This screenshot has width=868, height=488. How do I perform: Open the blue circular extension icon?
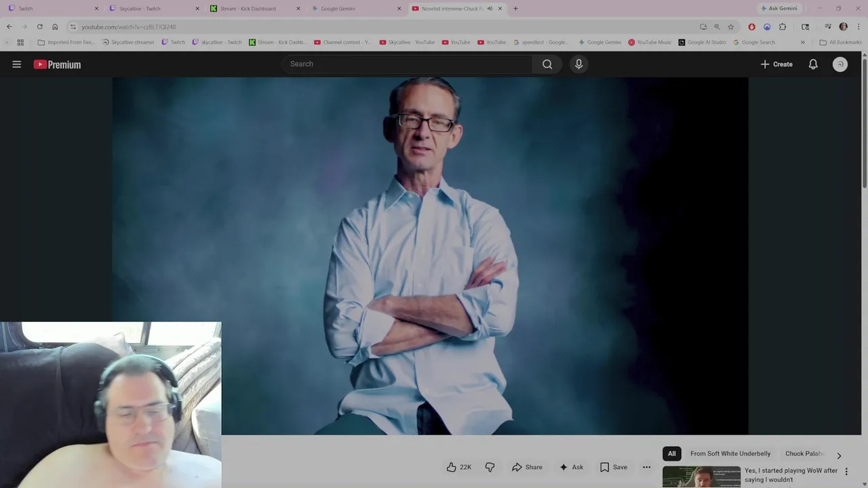tap(767, 27)
